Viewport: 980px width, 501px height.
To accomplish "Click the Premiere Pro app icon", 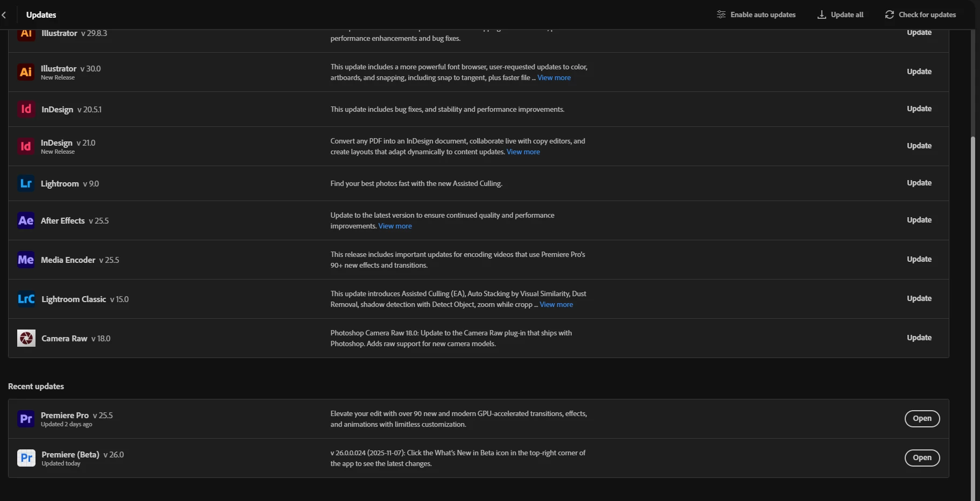I will pos(26,419).
